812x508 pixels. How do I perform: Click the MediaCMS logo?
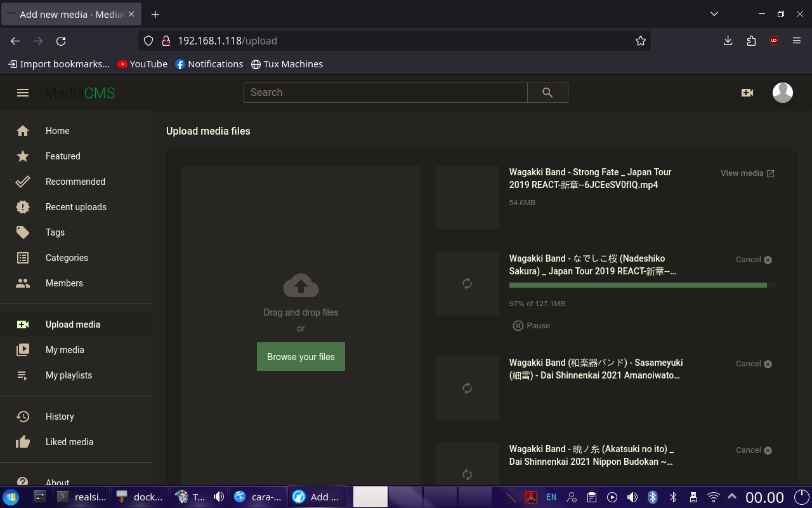click(80, 93)
